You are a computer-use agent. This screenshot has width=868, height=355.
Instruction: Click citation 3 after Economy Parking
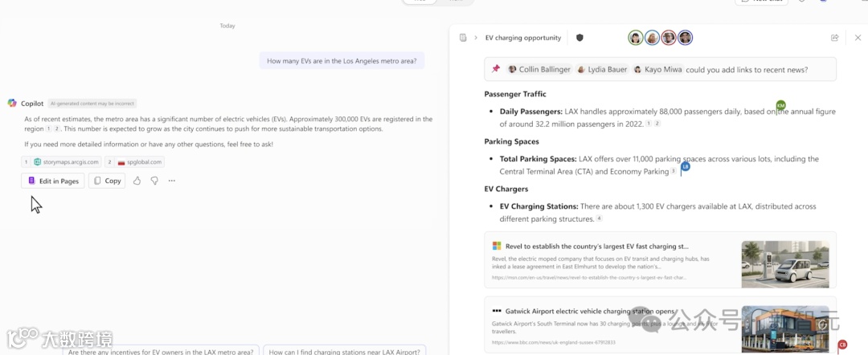point(674,171)
